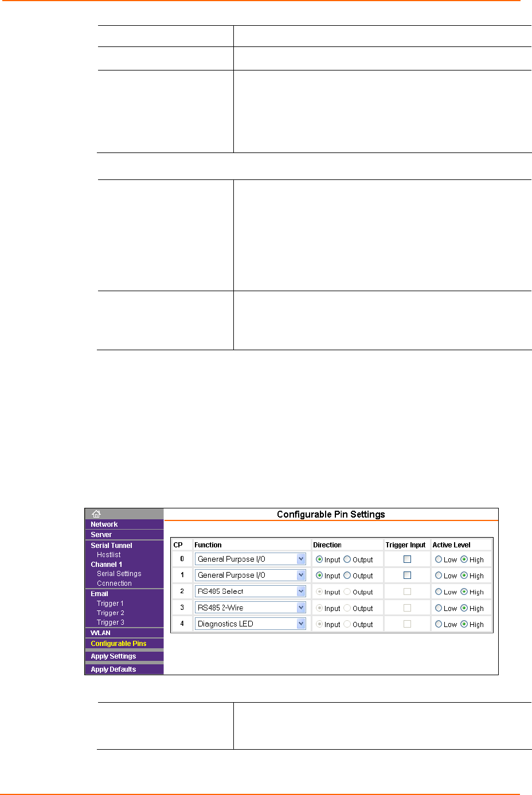Set CP 4 active level High

[x=464, y=624]
